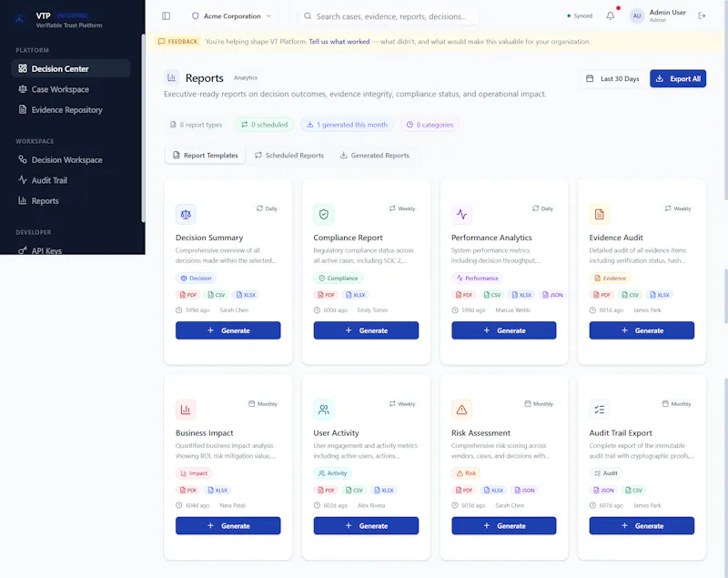Screen dimensions: 728x578
Task: Generate the Performance Analytics report
Action: 504,330
